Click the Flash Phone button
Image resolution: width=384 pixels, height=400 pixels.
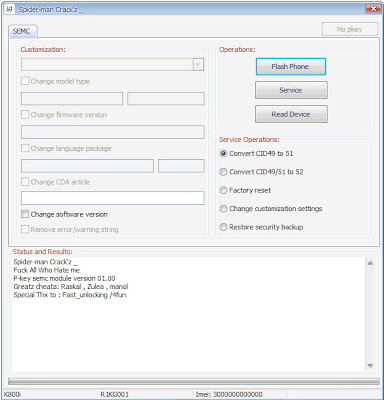[x=291, y=67]
